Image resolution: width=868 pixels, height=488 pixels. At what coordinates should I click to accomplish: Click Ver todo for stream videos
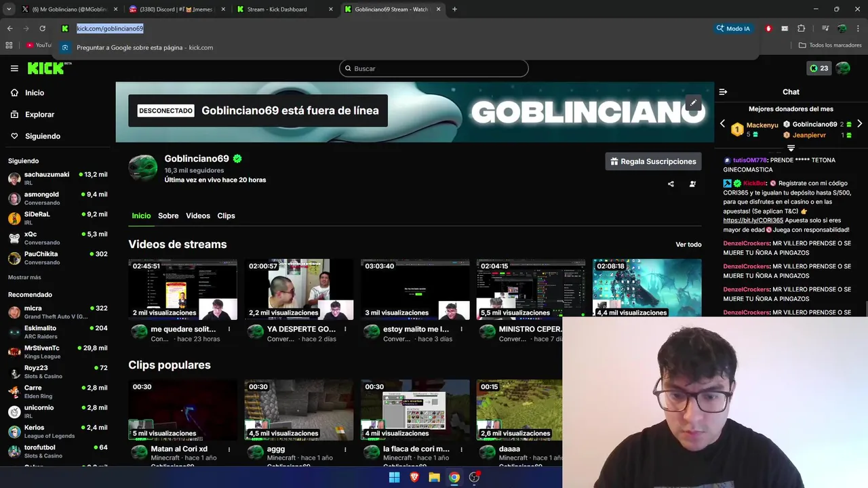click(688, 245)
